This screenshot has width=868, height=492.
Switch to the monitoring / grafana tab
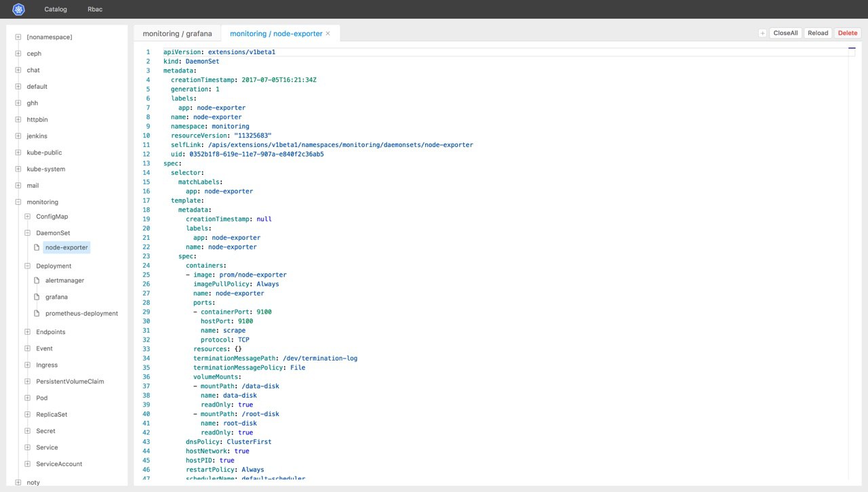click(177, 33)
